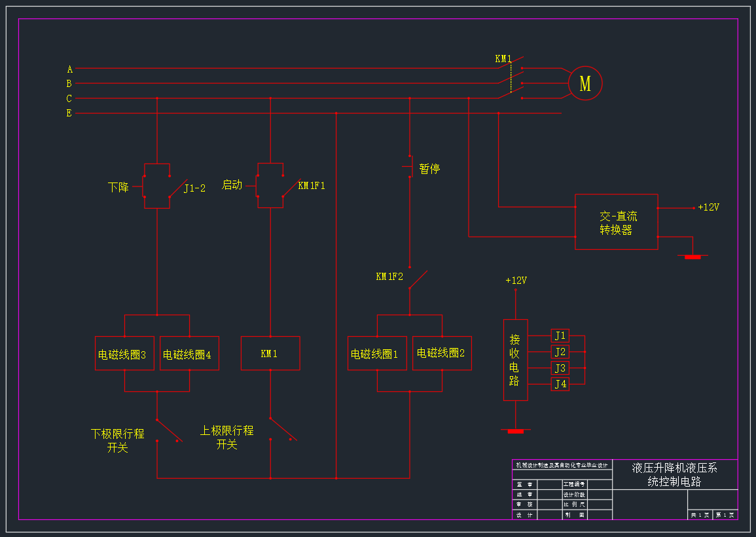Image resolution: width=756 pixels, height=537 pixels.
Task: Select the ground symbol below 接收电路
Action: point(516,431)
